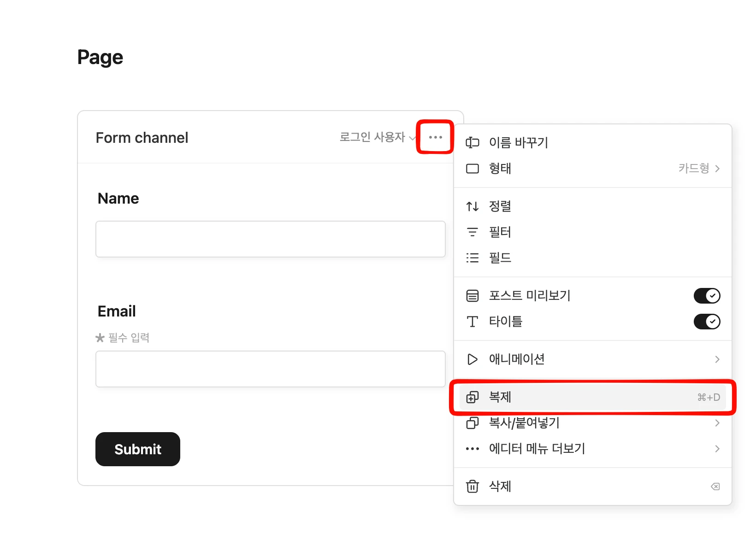Click the filter icon beside 필터

[472, 232]
